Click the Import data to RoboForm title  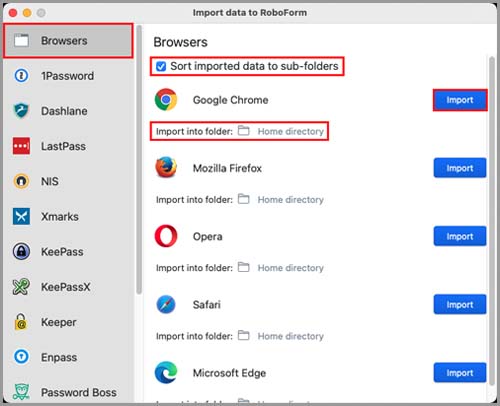coord(250,13)
